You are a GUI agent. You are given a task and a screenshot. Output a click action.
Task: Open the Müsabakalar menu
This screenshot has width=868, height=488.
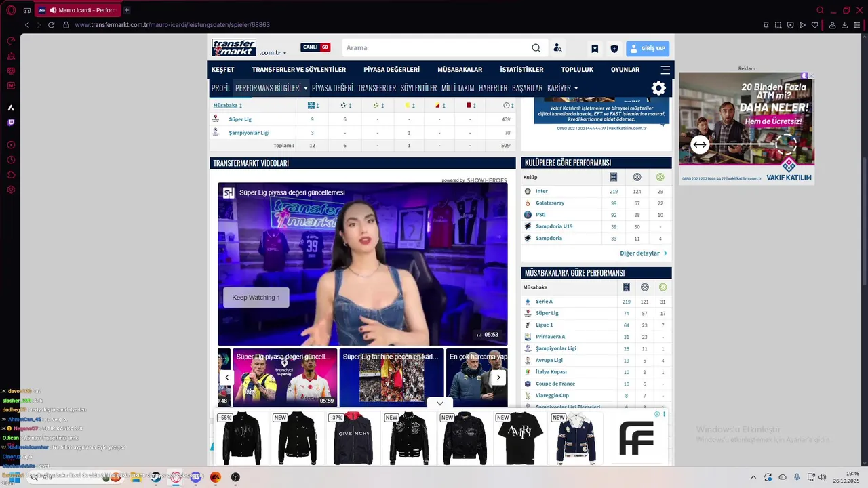[460, 70]
